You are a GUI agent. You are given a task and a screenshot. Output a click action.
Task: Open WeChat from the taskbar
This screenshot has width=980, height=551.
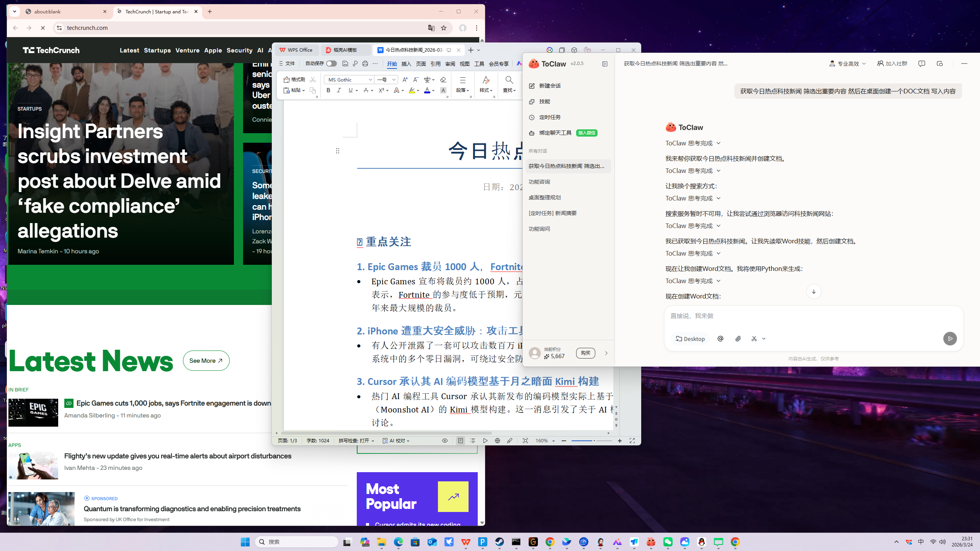(x=668, y=542)
